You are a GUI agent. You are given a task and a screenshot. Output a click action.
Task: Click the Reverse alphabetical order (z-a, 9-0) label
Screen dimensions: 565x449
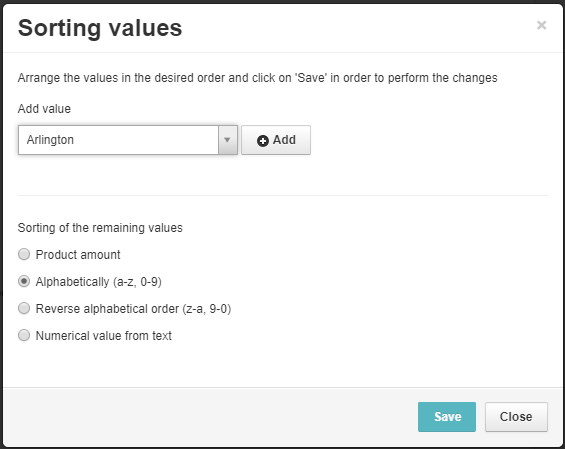[133, 309]
